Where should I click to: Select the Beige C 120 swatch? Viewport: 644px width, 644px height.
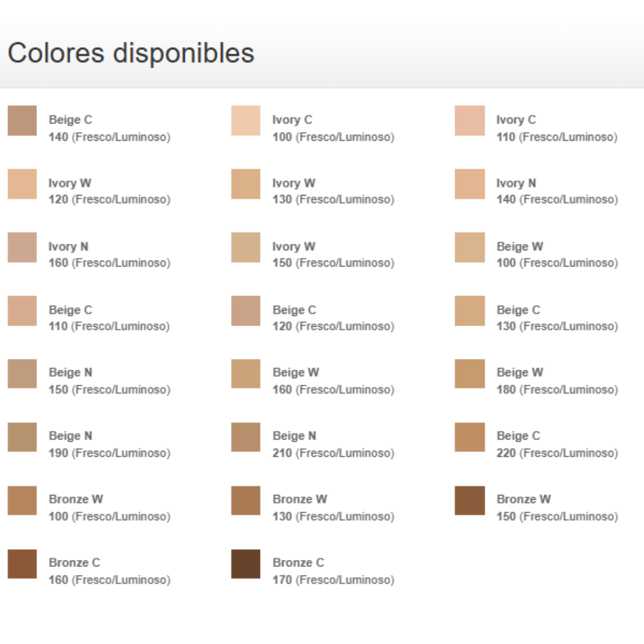246,311
